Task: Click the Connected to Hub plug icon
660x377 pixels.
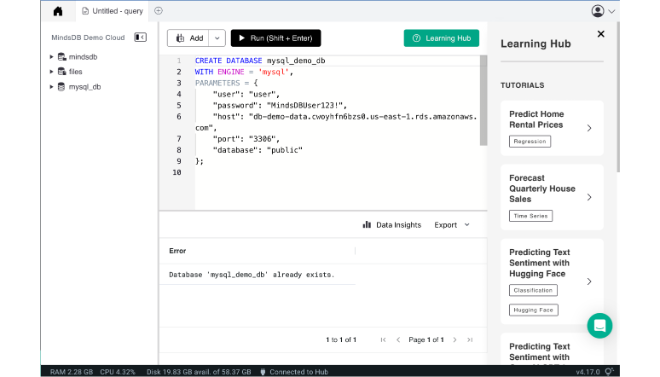Action: coord(263,372)
